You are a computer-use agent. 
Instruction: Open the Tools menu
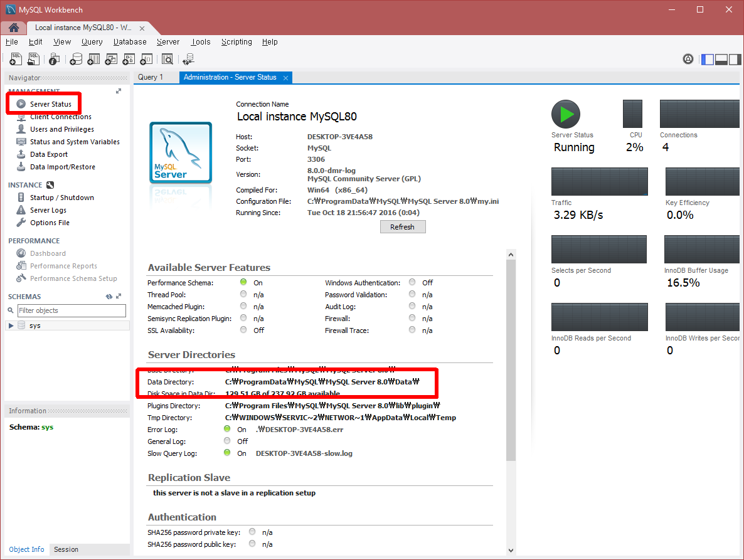(x=201, y=42)
